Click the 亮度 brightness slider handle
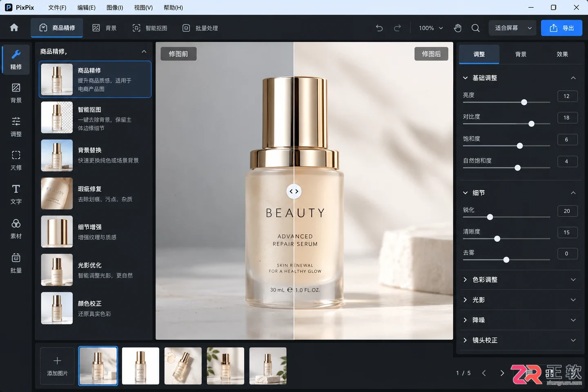The width and height of the screenshot is (588, 392). (524, 102)
